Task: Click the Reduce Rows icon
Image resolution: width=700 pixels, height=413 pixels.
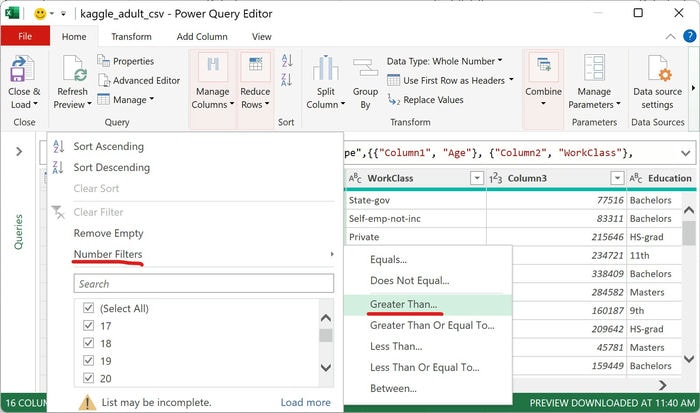Action: point(255,66)
